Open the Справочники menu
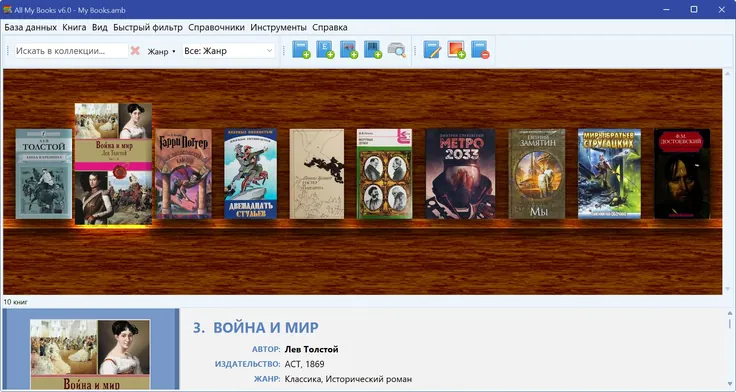The height and width of the screenshot is (392, 736). pos(216,27)
